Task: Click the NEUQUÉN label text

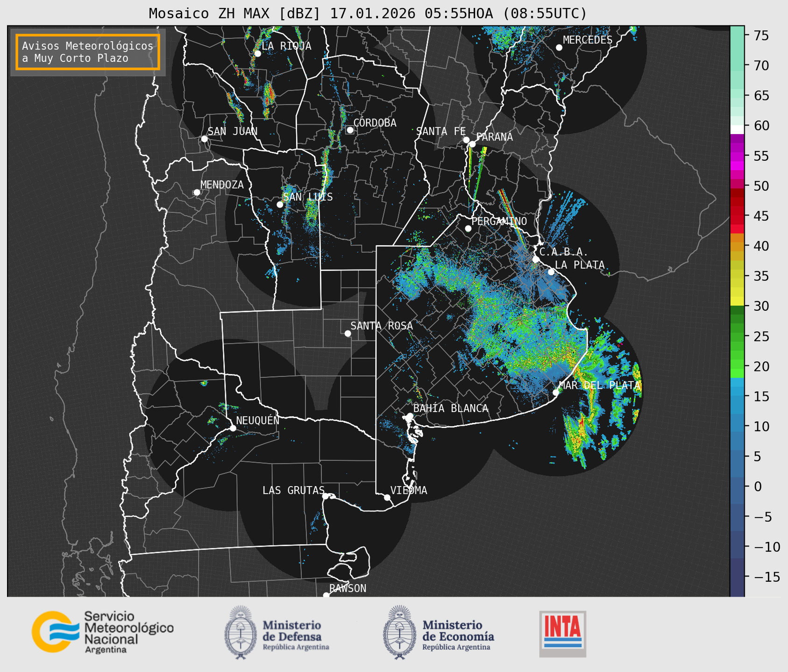Action: (258, 421)
